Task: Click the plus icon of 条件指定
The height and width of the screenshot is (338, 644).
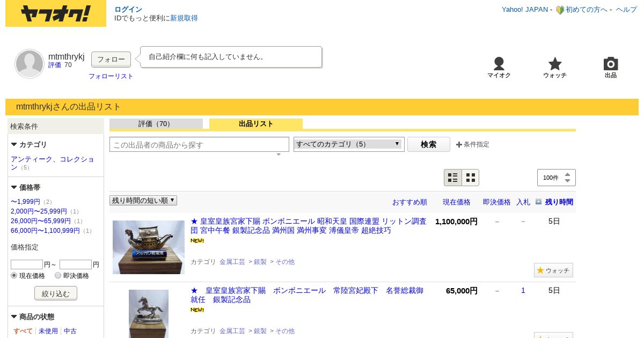Action: tap(459, 144)
